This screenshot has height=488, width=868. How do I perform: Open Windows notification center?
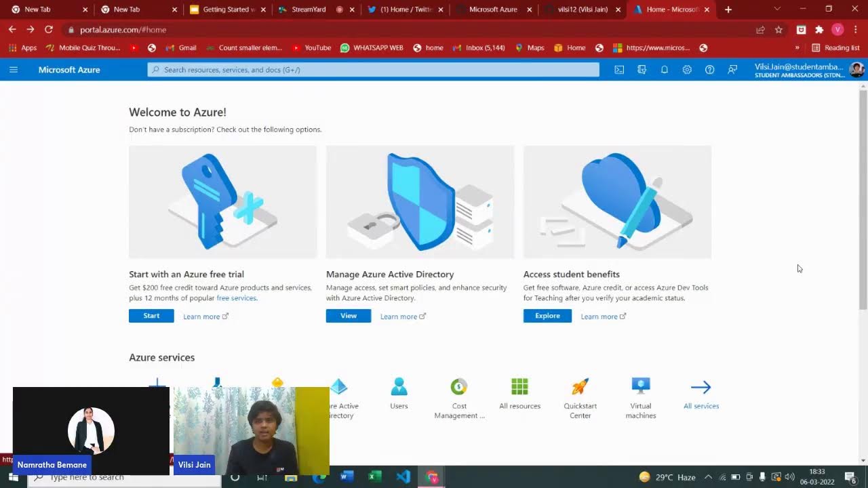[850, 477]
